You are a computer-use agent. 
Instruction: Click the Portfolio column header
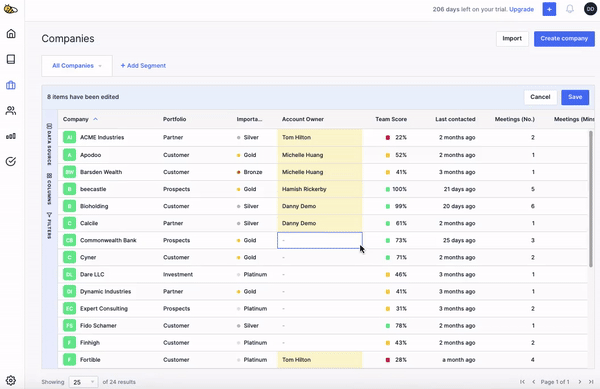click(x=174, y=119)
